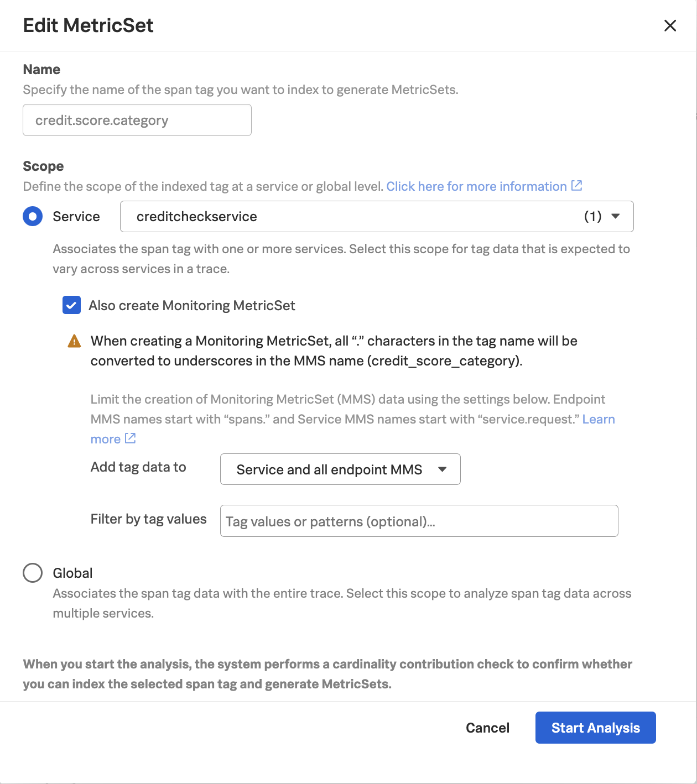The width and height of the screenshot is (697, 784).
Task: Focus the Filter by tag values field
Action: [419, 521]
